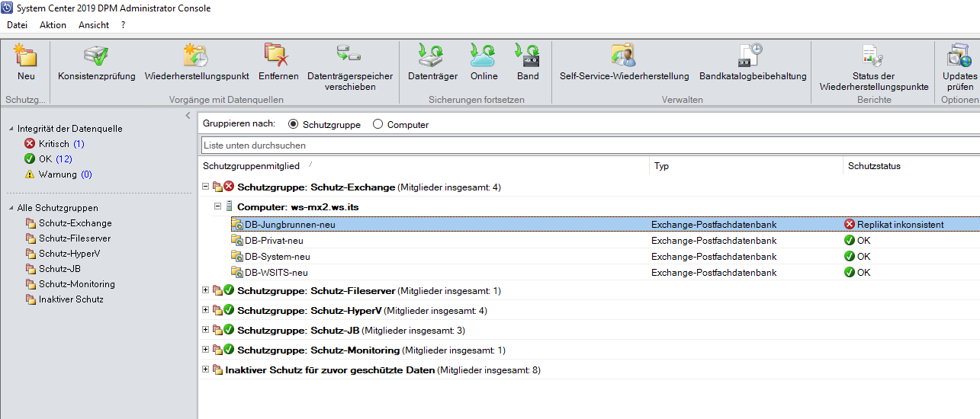Select Computer grouping radio button
Image resolution: width=980 pixels, height=419 pixels.
[378, 124]
